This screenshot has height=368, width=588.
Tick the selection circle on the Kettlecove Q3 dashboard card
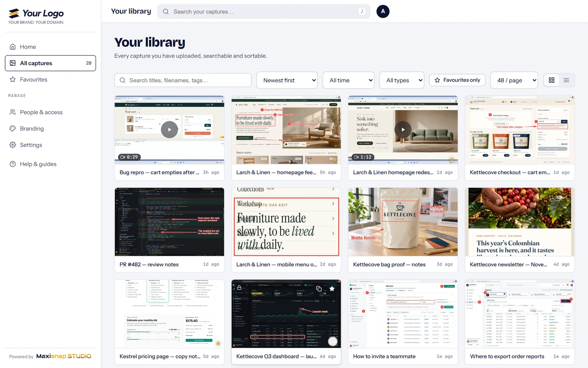[x=333, y=341]
